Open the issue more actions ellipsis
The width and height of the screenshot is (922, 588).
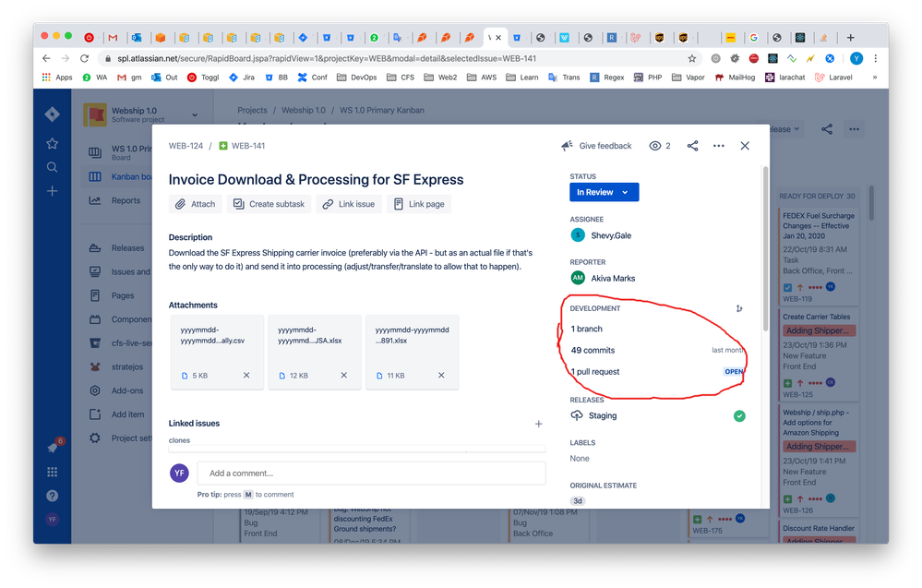(719, 146)
